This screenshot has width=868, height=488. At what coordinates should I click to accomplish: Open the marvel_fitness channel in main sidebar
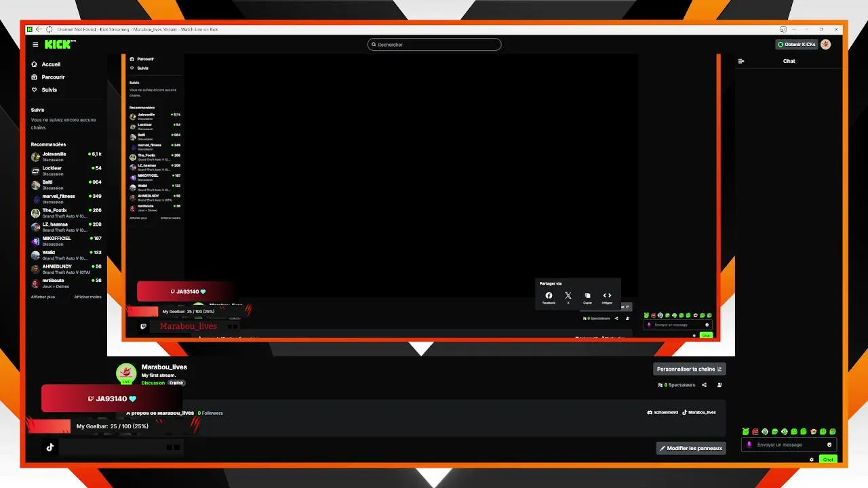pos(66,199)
